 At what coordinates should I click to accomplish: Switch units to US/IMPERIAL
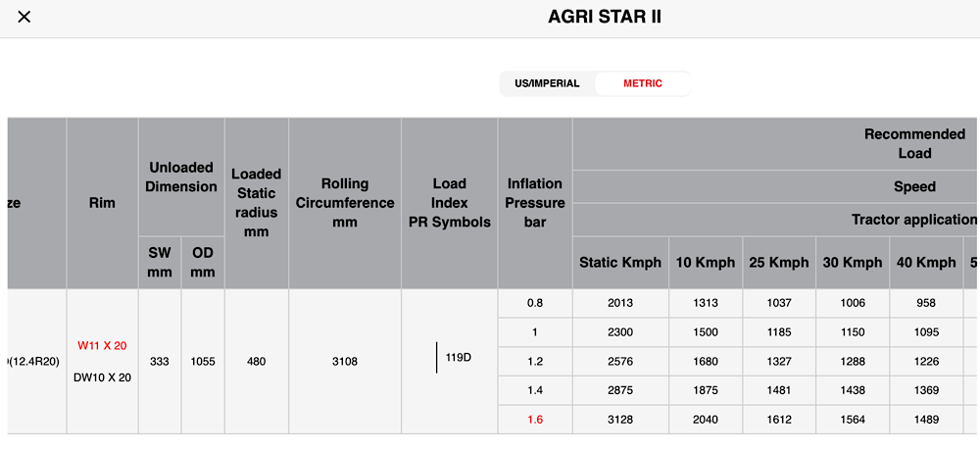tap(547, 83)
